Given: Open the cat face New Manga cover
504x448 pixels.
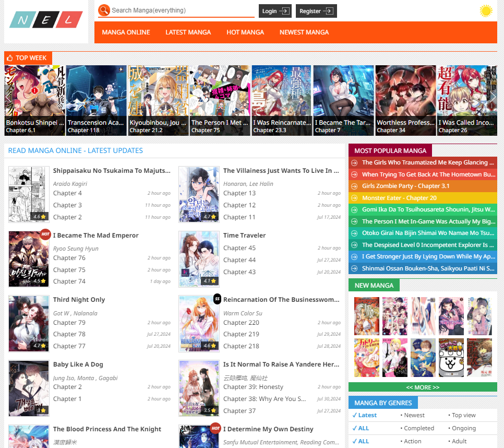Looking at the screenshot, I should (451, 358).
